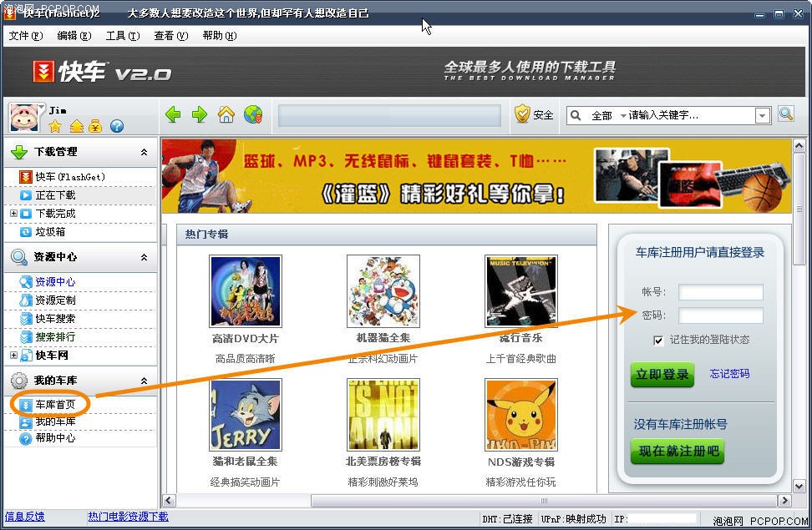Viewport: 812px width, 530px height.
Task: Open the 正在下载 list
Action: pos(55,195)
